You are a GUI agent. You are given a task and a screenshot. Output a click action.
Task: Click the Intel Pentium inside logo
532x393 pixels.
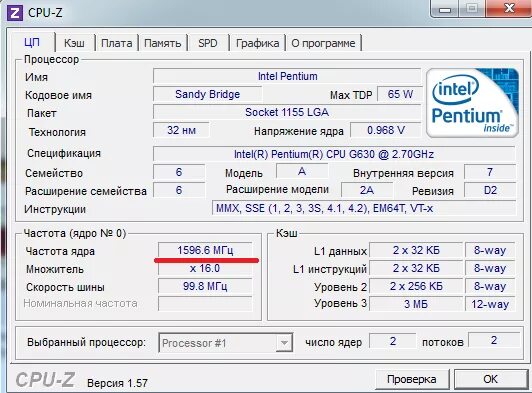[x=473, y=103]
